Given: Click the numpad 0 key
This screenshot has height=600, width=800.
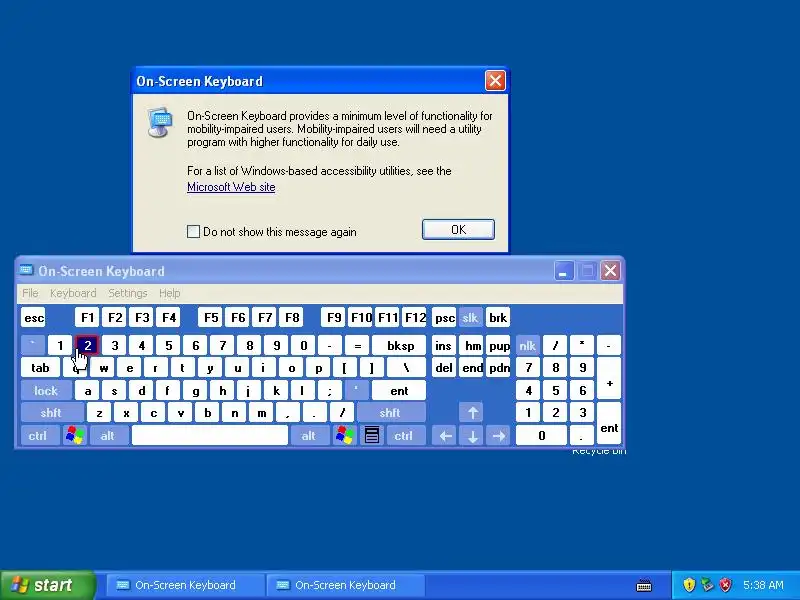Looking at the screenshot, I should point(541,435).
